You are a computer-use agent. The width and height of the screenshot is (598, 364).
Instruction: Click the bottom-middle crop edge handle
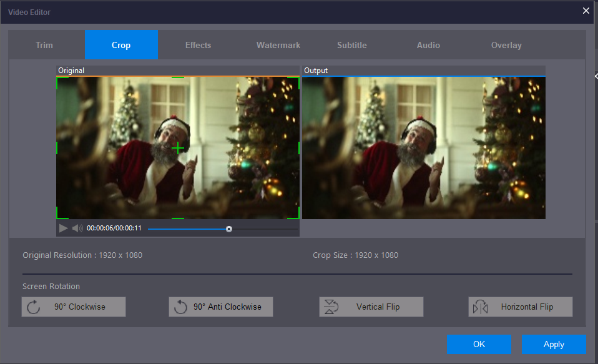click(x=178, y=219)
